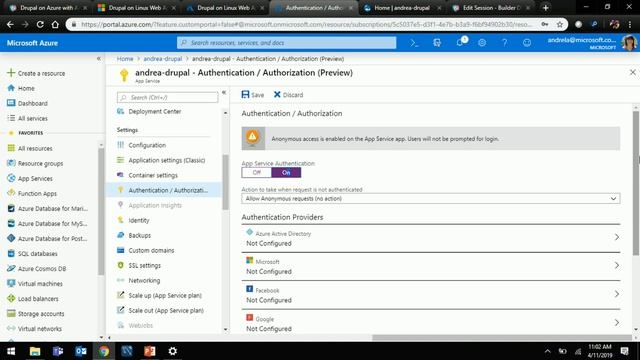This screenshot has width=640, height=360.
Task: Click Save icon in command bar
Action: pos(245,95)
